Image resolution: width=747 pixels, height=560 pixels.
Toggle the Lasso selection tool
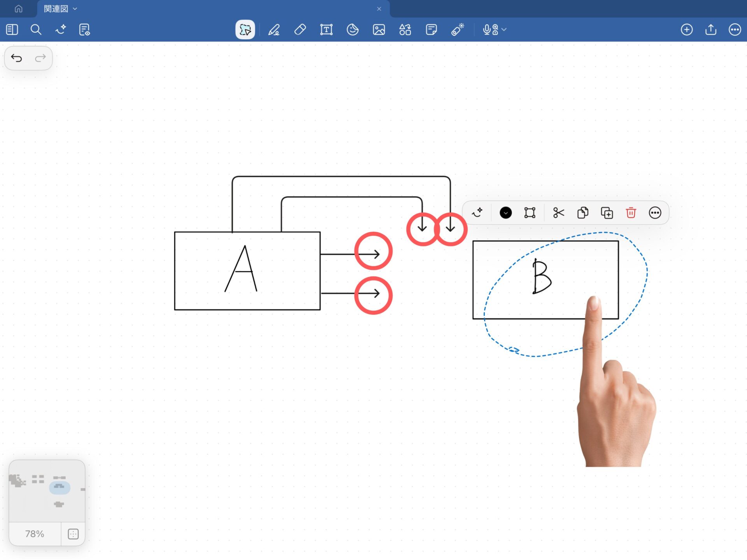coord(245,30)
